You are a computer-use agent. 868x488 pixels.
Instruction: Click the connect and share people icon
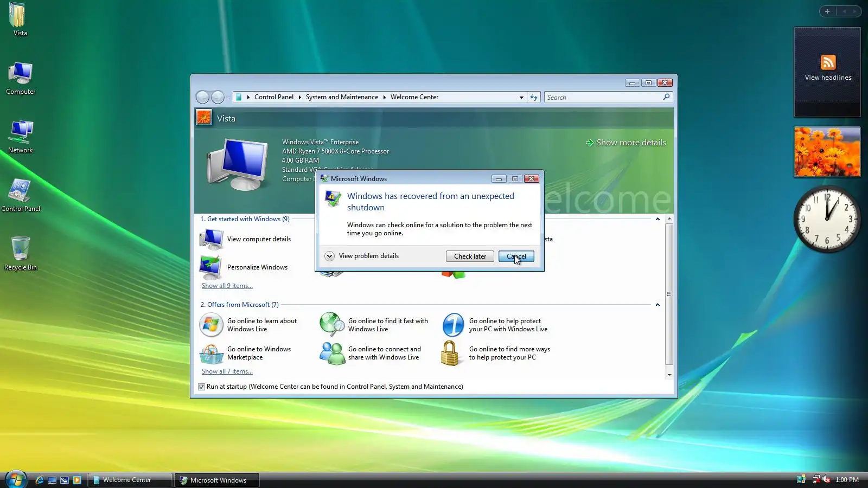click(332, 354)
